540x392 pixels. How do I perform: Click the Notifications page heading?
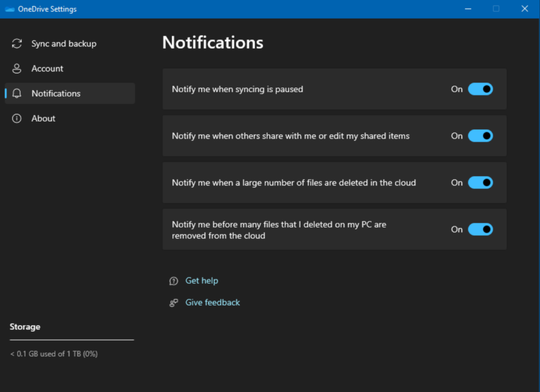tap(213, 42)
